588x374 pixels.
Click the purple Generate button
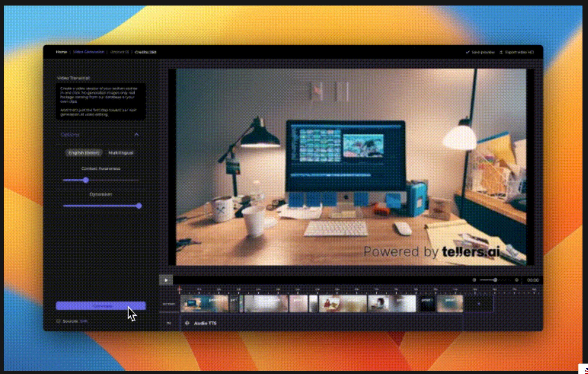point(101,306)
